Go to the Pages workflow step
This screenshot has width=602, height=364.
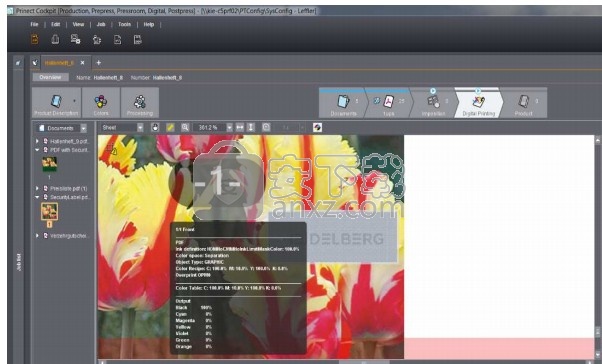[389, 104]
